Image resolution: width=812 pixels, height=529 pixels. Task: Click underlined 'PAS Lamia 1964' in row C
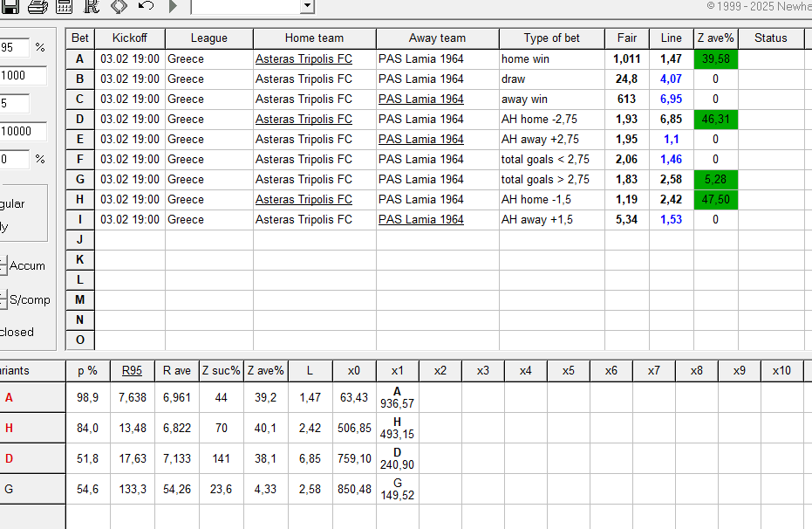[x=420, y=100]
